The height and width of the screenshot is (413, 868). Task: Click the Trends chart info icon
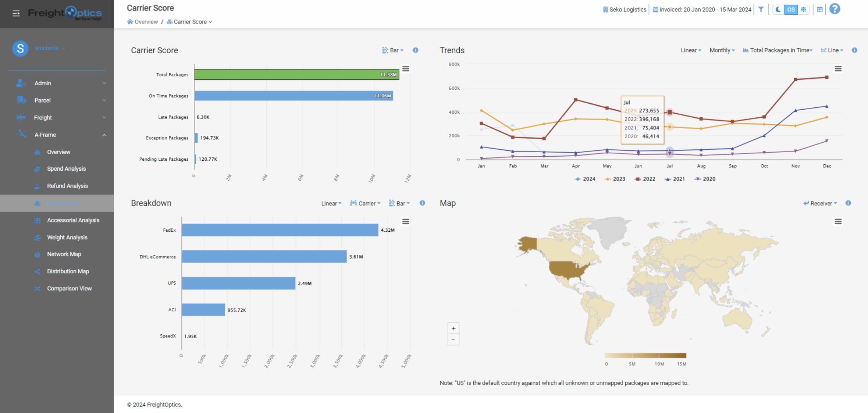854,50
